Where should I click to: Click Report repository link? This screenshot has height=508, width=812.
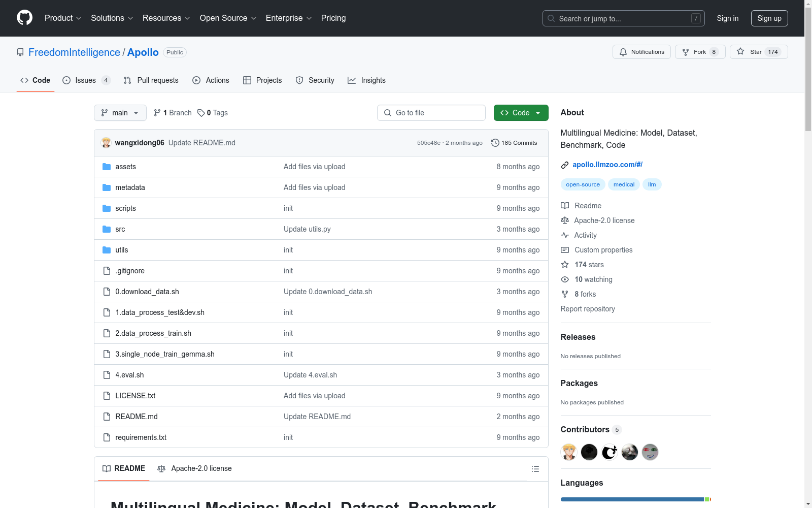(x=588, y=309)
